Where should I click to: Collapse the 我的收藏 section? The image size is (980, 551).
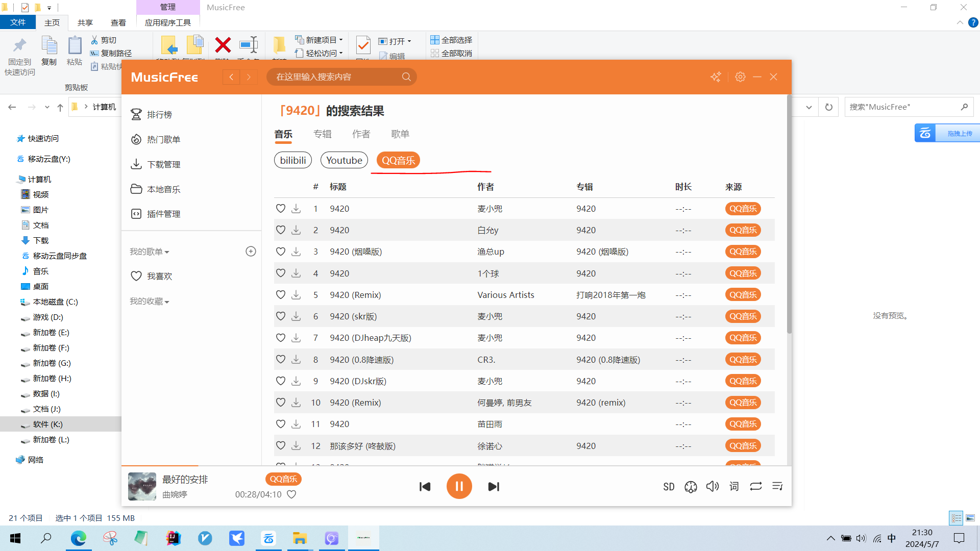[149, 302]
